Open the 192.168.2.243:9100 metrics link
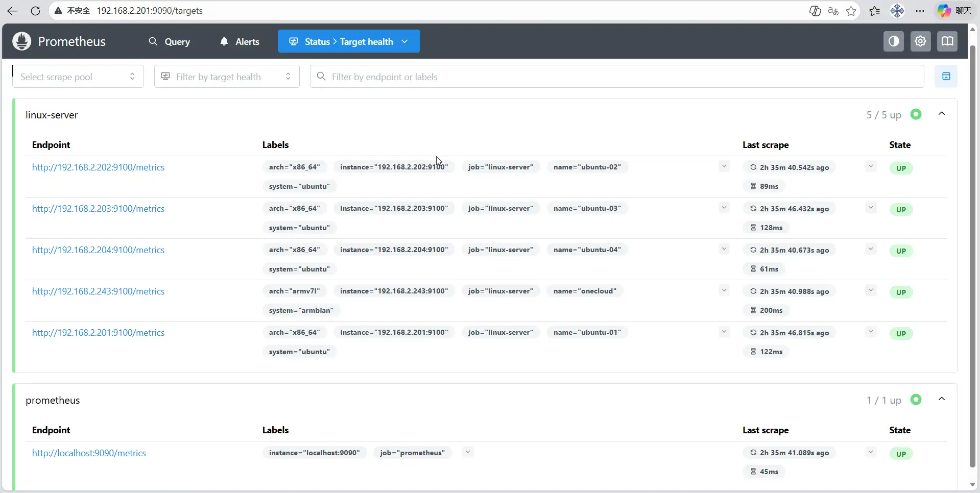980x493 pixels. coord(98,291)
